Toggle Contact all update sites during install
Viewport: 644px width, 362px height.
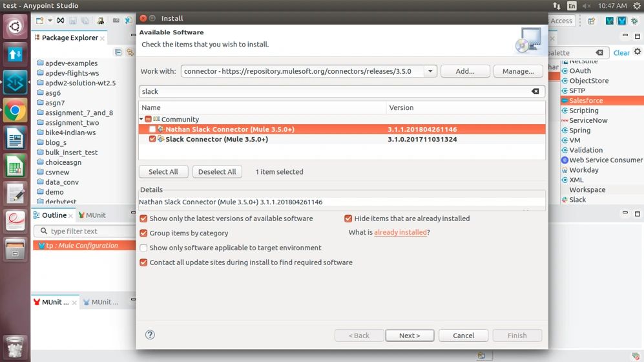[143, 262]
